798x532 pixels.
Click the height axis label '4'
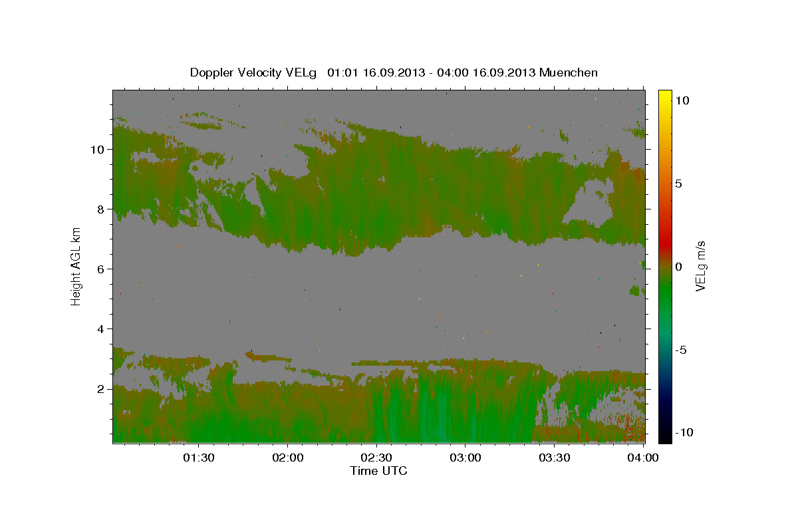click(x=101, y=329)
